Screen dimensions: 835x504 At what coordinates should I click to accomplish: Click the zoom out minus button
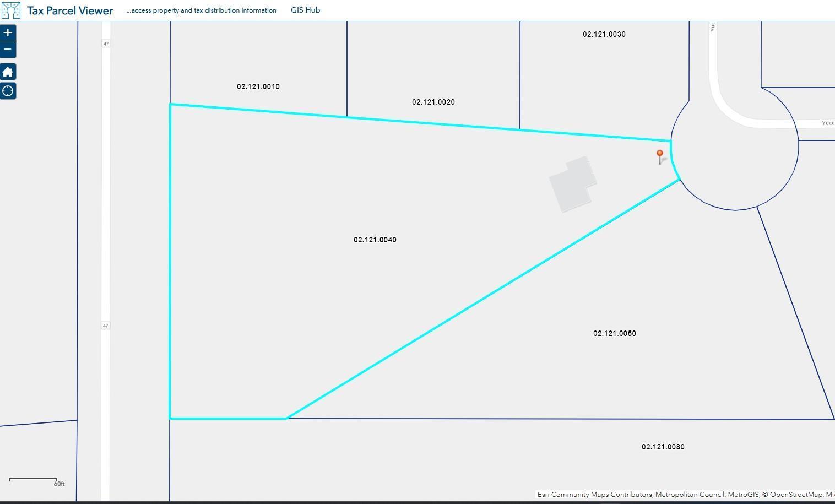(x=8, y=50)
